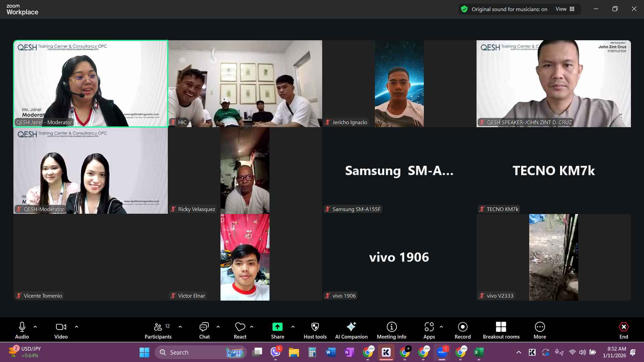Click the taskbar Search box
The image size is (644, 362).
pyautogui.click(x=200, y=352)
